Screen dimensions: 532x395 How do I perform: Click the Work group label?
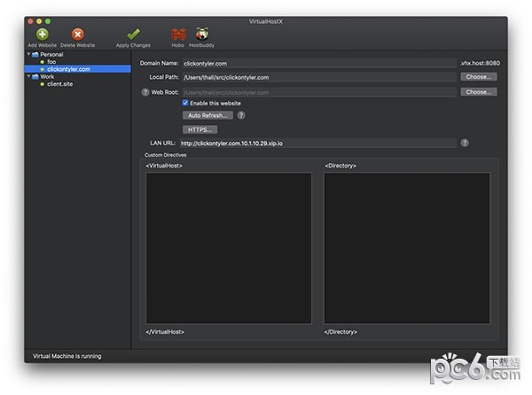(x=47, y=76)
